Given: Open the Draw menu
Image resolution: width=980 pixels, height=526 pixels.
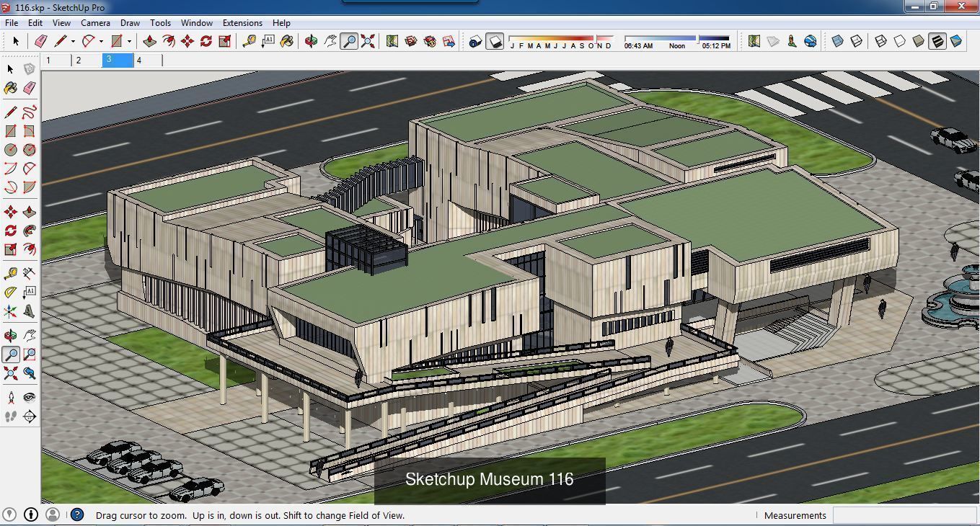Looking at the screenshot, I should pos(130,22).
